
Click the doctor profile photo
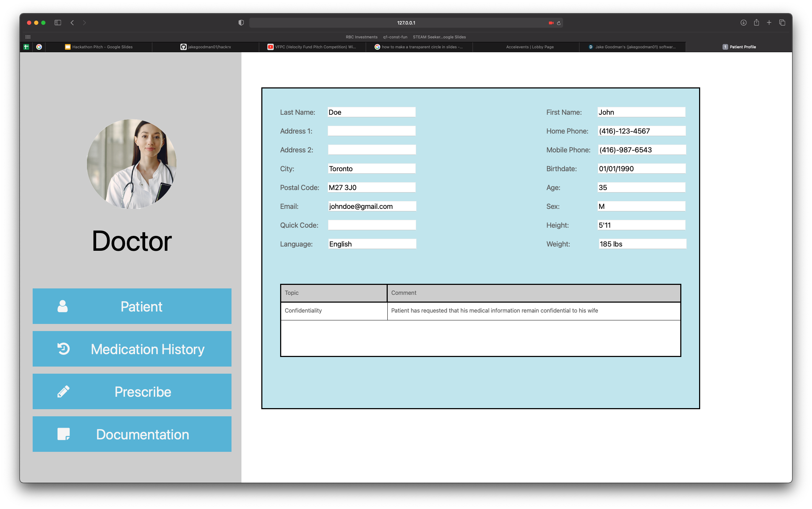click(132, 164)
